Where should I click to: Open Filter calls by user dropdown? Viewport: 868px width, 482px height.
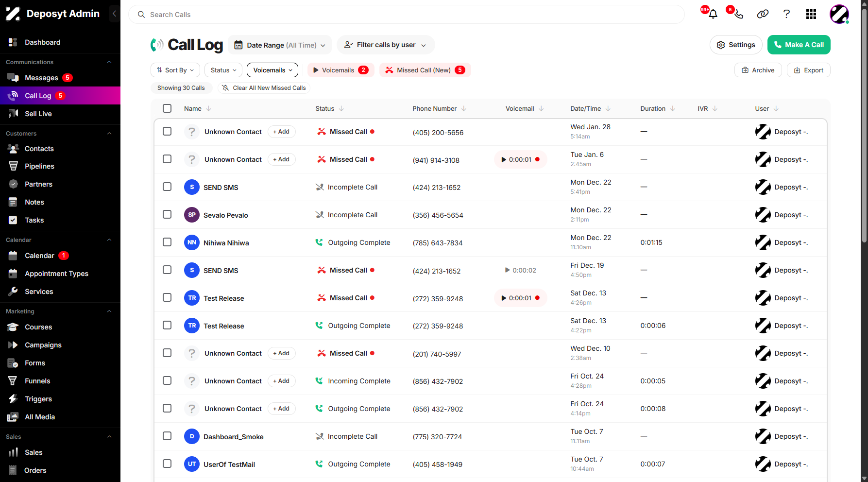(x=386, y=45)
